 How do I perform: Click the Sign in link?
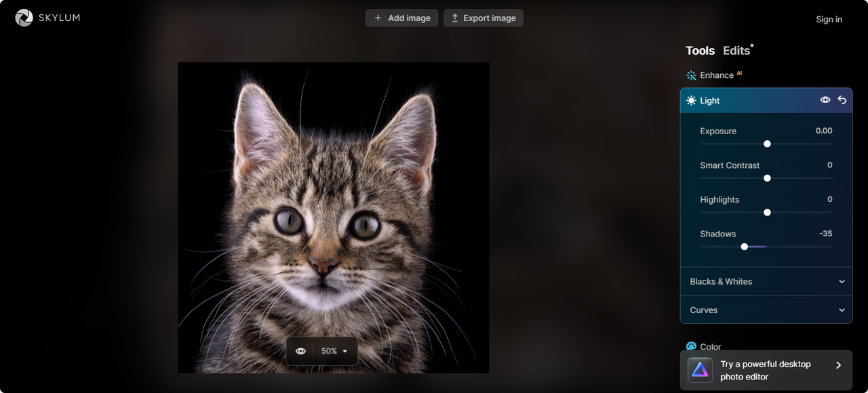point(829,19)
